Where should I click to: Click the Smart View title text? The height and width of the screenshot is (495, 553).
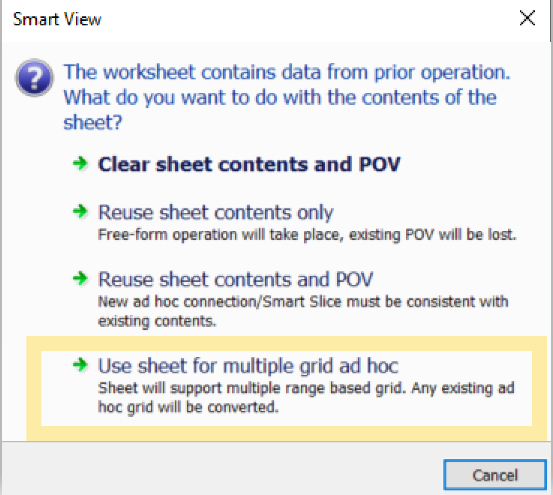click(x=57, y=19)
